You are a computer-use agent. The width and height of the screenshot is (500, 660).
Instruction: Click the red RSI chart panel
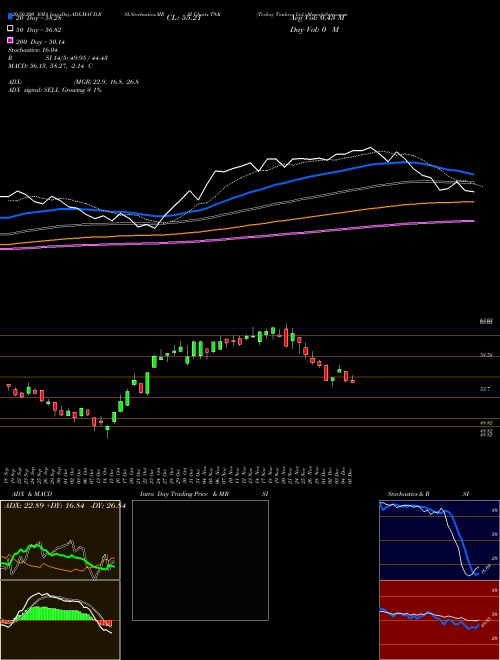pos(439,620)
